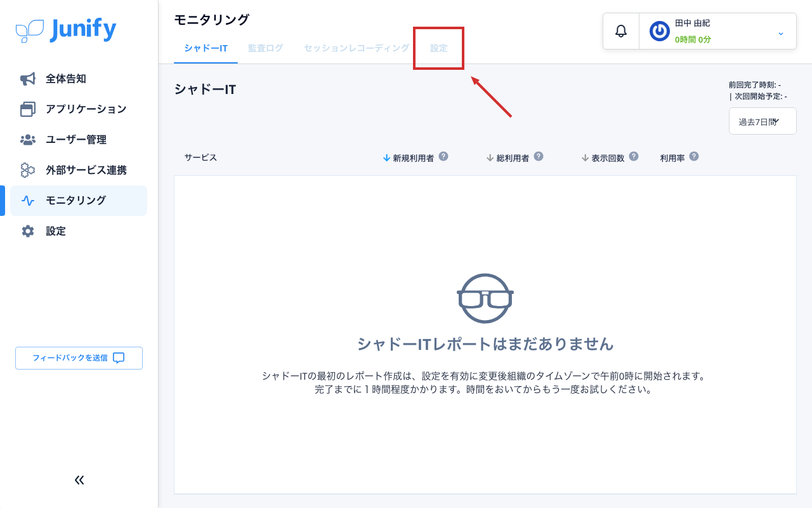812x508 pixels.
Task: Click the help icon beside 表示回数
Action: [x=634, y=156]
